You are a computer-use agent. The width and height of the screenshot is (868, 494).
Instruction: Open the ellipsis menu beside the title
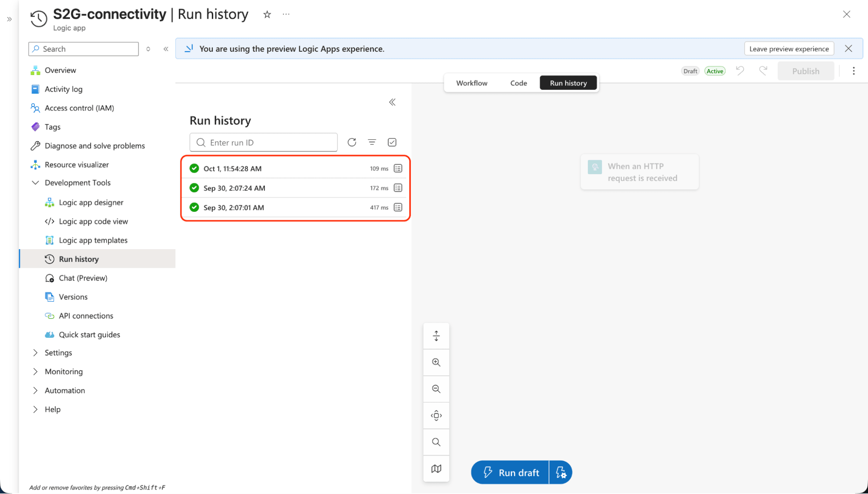[x=286, y=14]
